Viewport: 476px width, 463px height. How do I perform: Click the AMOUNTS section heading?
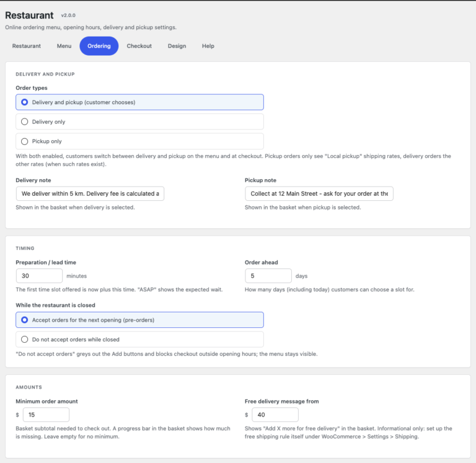click(29, 387)
